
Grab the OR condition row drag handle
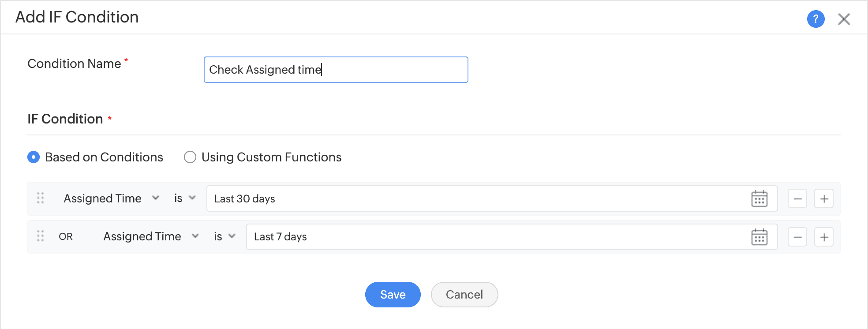(41, 236)
